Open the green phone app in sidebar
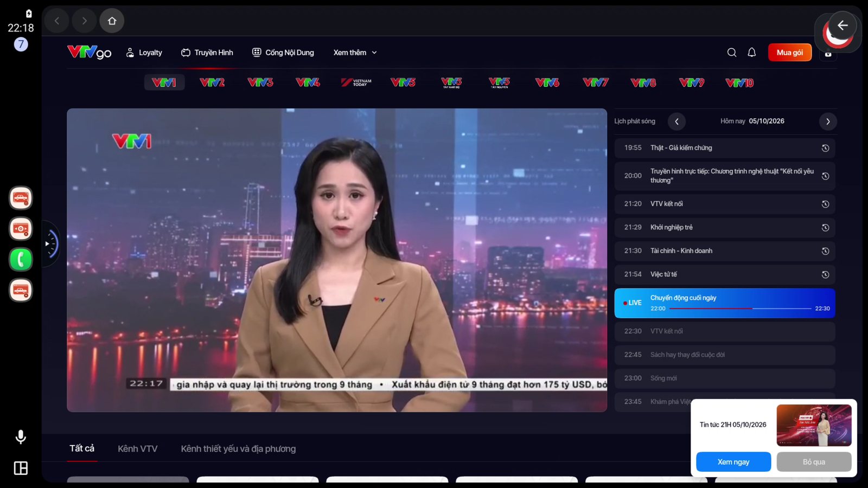This screenshot has height=488, width=868. pos(21,259)
